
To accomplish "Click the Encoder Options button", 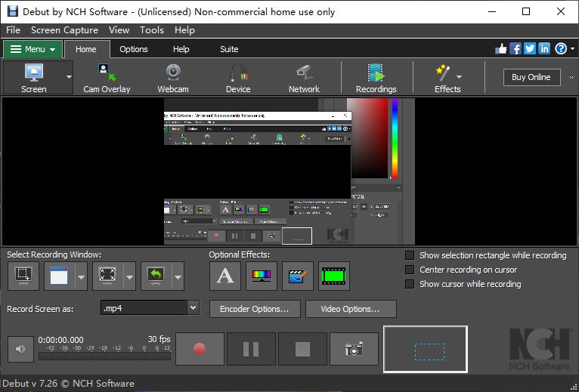I will (255, 309).
